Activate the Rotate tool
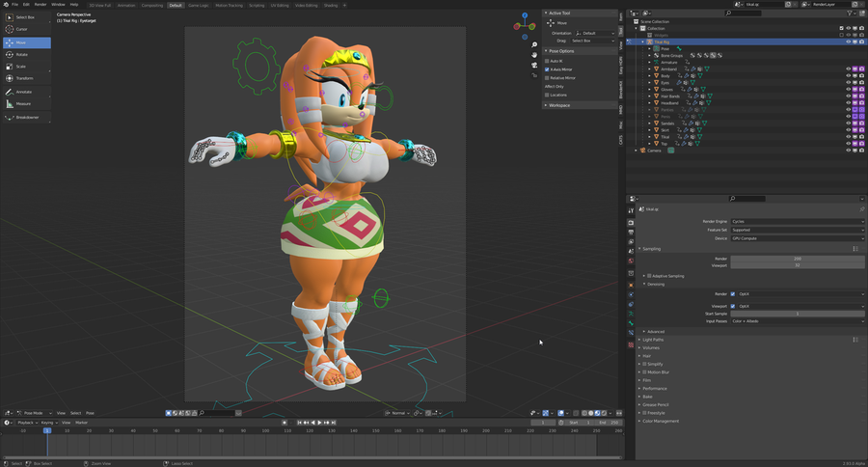The image size is (868, 467). click(27, 54)
